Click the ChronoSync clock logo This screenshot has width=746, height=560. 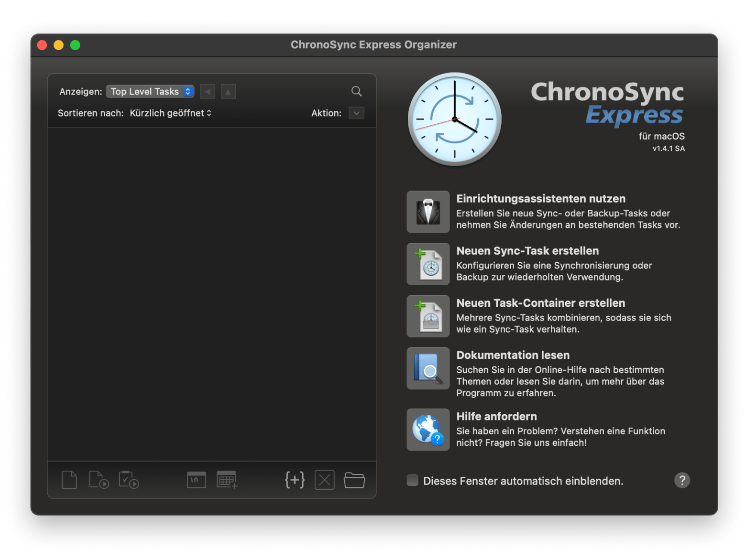pyautogui.click(x=454, y=119)
